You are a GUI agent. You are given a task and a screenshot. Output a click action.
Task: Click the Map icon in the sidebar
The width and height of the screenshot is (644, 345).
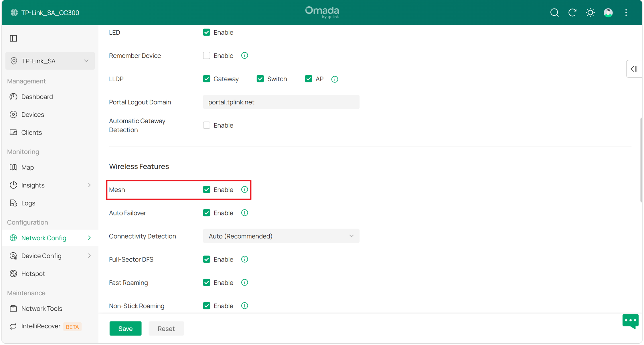13,167
